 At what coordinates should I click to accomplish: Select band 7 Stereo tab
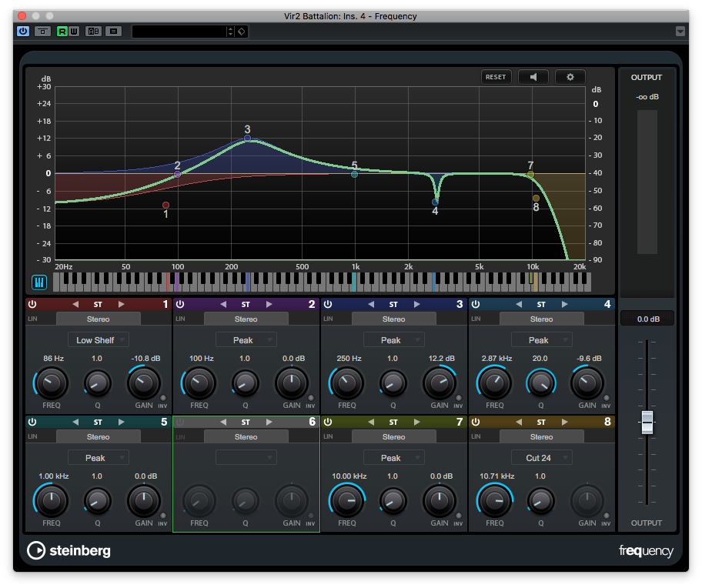[394, 436]
